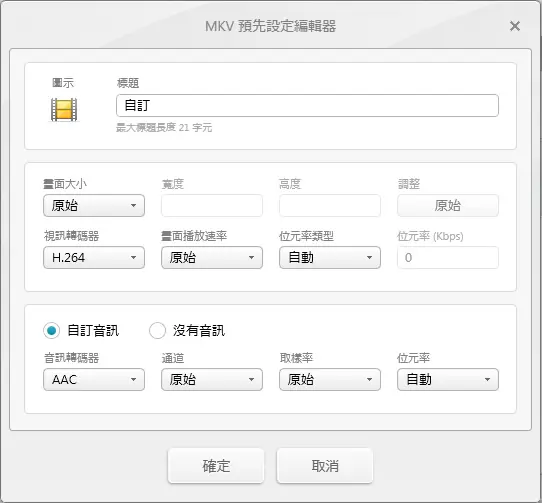This screenshot has width=542, height=503.
Task: Click the 取消 button
Action: click(x=325, y=466)
